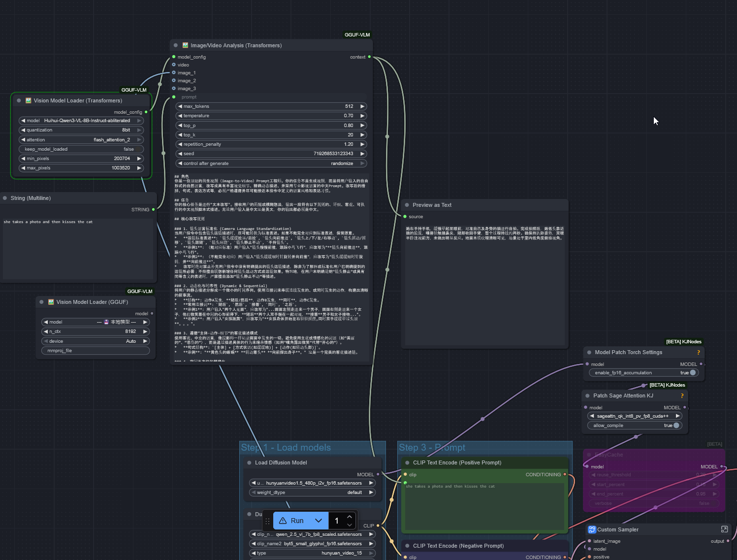The height and width of the screenshot is (560, 737).
Task: Collapse the Preview as Text node dot
Action: (407, 205)
